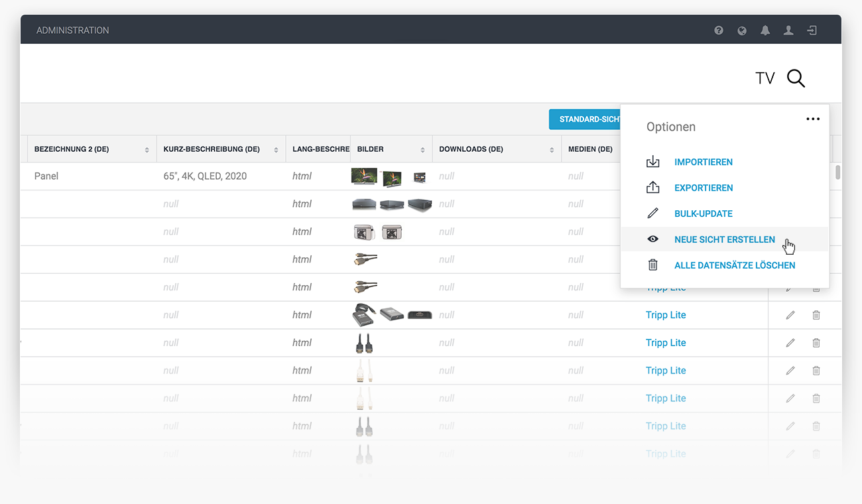
Task: Sort by Bezeichnung 2 (DE) column
Action: tap(147, 150)
